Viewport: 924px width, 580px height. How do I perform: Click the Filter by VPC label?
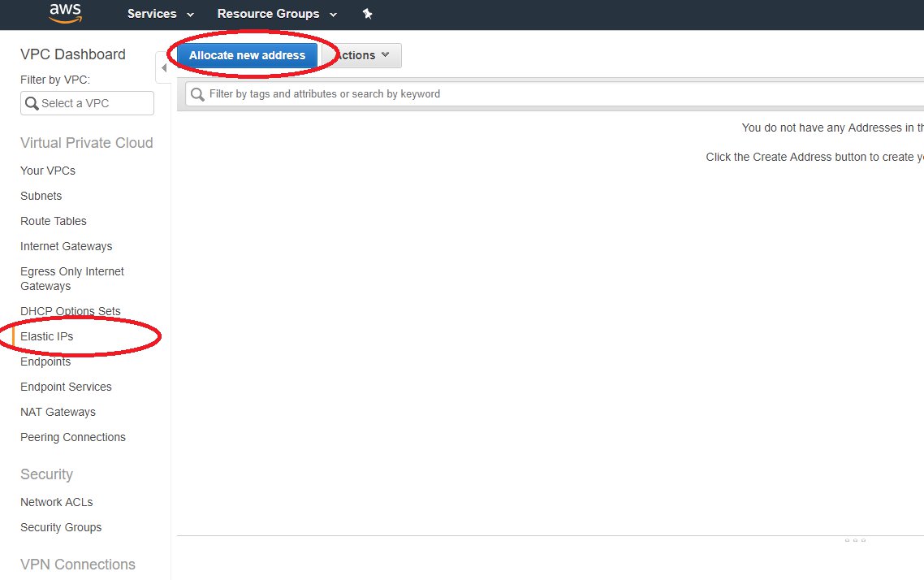pos(54,80)
